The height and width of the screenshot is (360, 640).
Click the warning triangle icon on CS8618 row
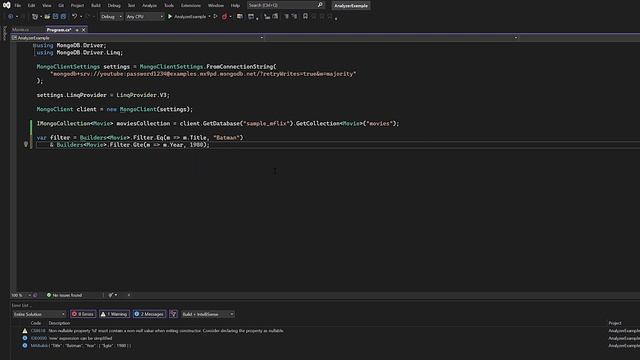click(x=25, y=331)
